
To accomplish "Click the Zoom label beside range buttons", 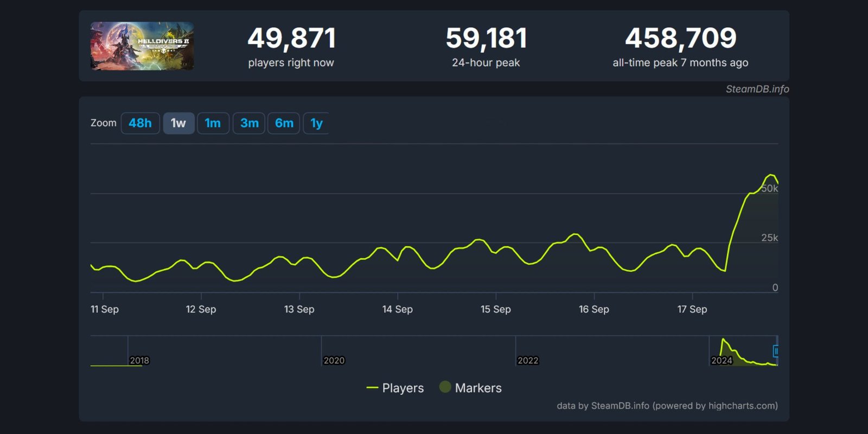I will [104, 123].
